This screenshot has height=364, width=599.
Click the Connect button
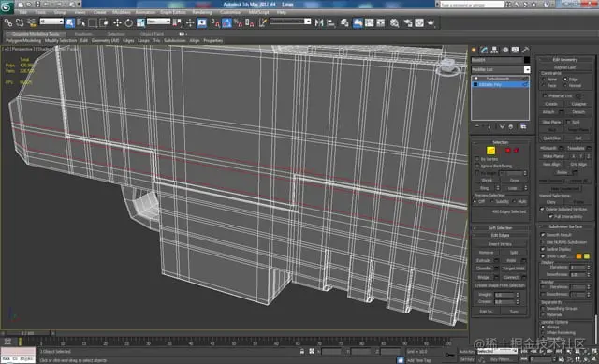click(510, 277)
